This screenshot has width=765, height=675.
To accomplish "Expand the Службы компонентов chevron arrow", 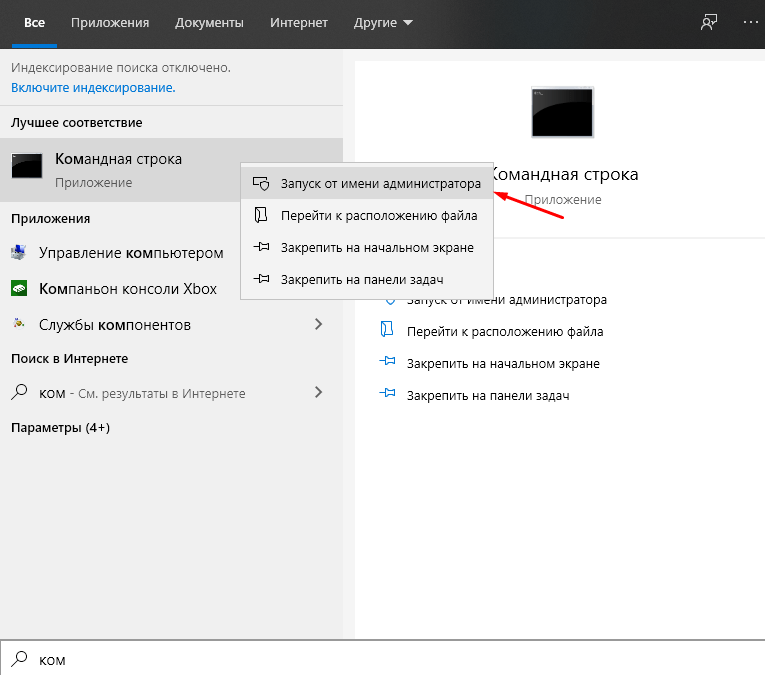I will [319, 324].
